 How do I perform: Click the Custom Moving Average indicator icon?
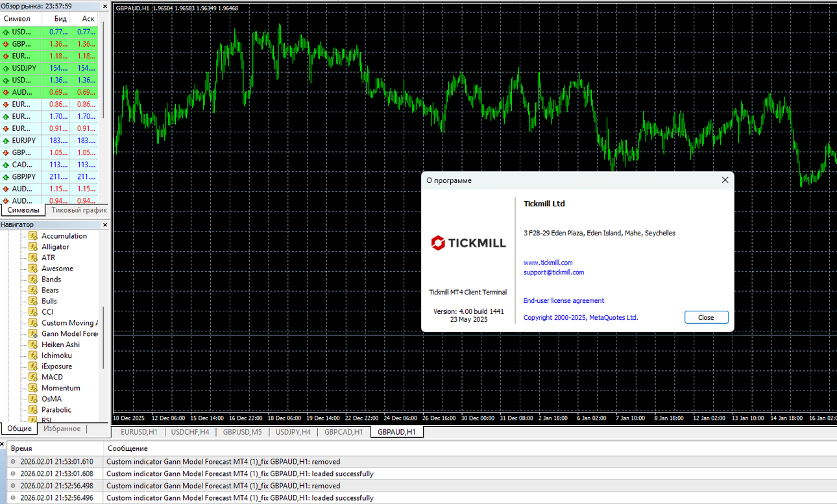(33, 323)
